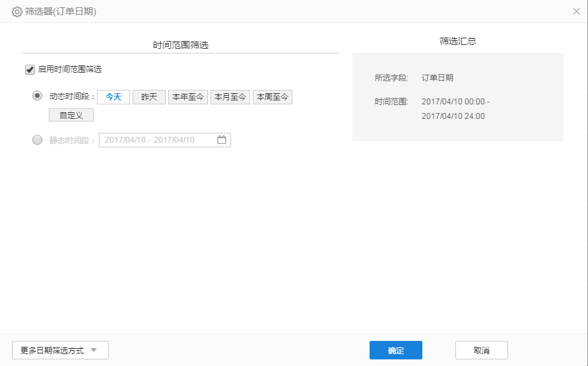
Task: Open the calendar picker icon
Action: tap(222, 140)
